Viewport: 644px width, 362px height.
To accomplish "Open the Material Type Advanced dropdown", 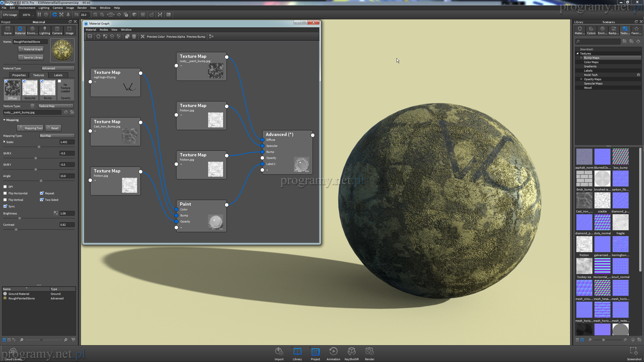I will coord(58,68).
